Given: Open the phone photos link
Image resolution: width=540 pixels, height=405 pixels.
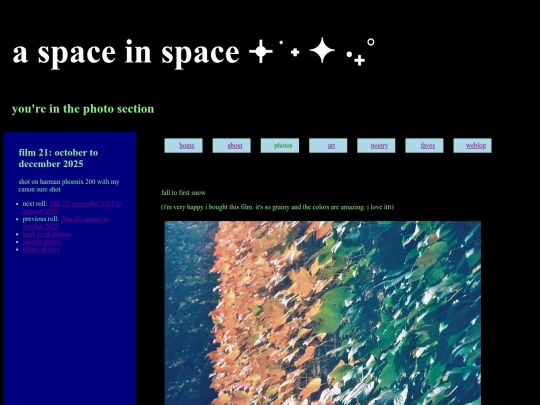Looking at the screenshot, I should coord(41,249).
